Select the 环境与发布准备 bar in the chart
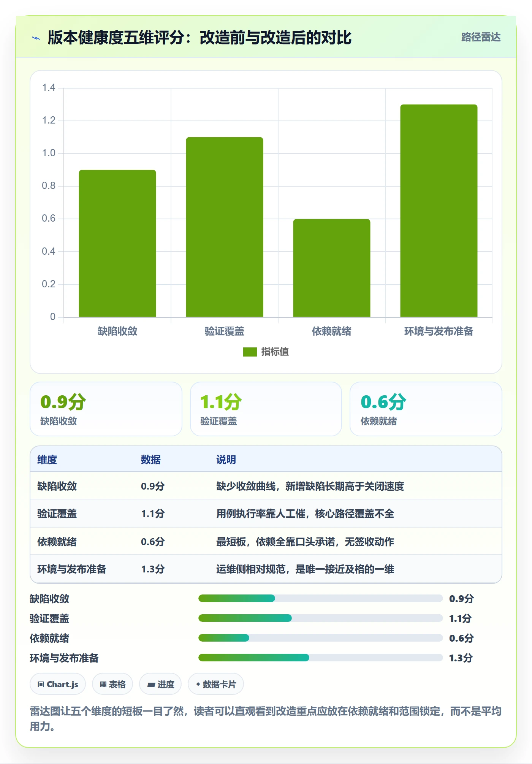 click(x=439, y=211)
